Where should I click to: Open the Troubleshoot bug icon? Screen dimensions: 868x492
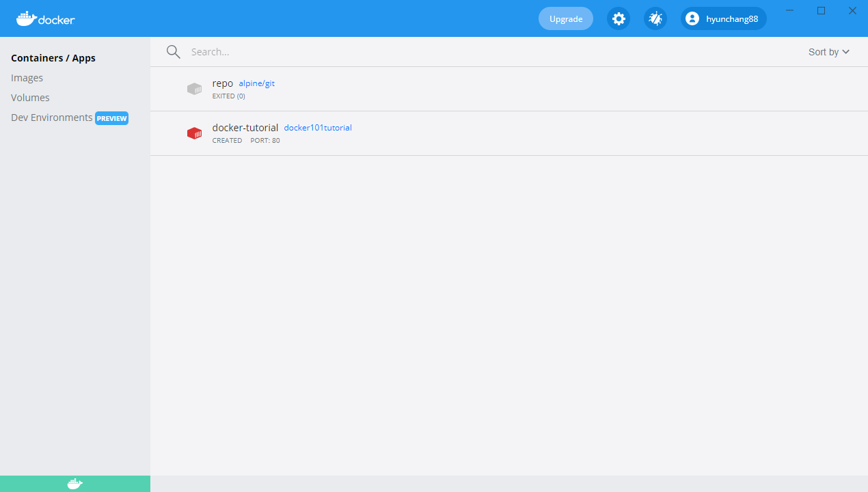(x=655, y=18)
